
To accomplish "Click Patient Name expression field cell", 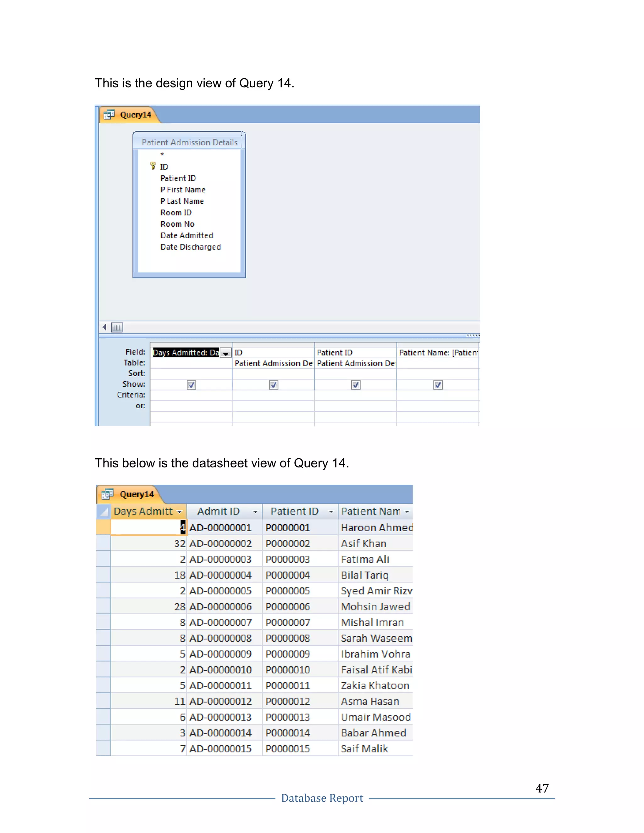I will coord(438,352).
